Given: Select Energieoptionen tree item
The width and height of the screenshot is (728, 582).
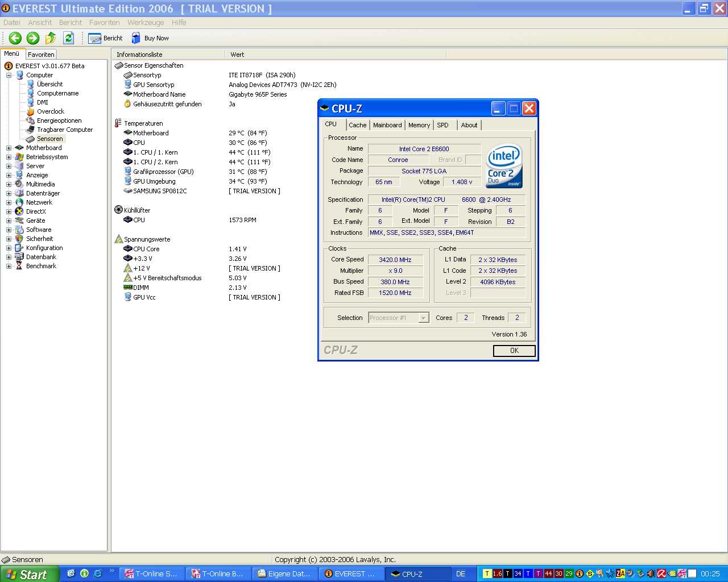Looking at the screenshot, I should pos(59,120).
